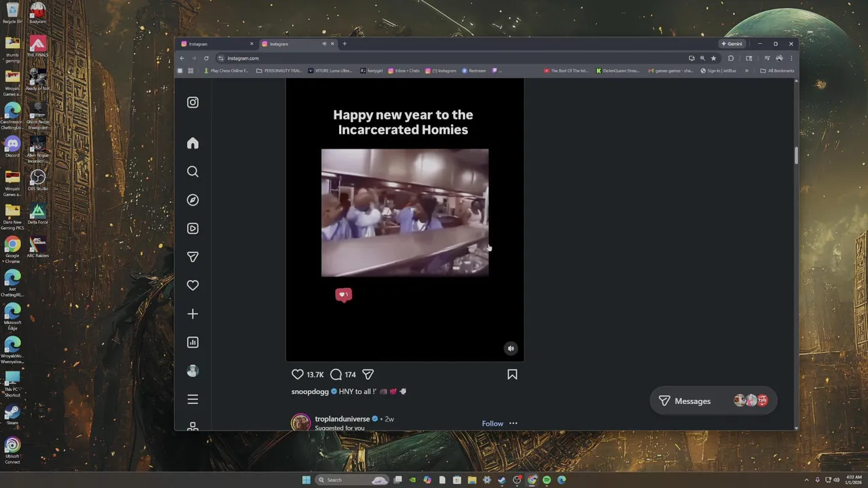Open Sign In | JetBlue bookmark
Screen dimensions: 868x488
point(719,70)
